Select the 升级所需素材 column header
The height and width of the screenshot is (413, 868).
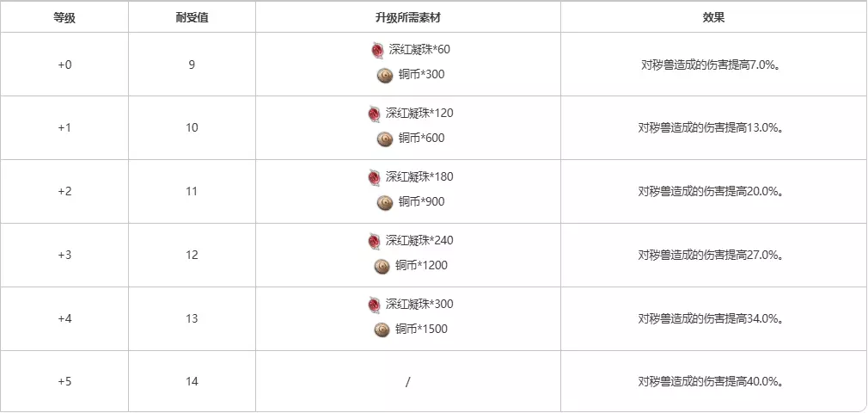[407, 17]
